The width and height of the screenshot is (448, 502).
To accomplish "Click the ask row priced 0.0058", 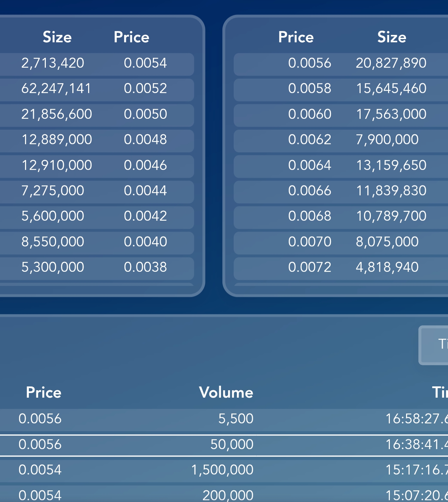I will [x=341, y=90].
